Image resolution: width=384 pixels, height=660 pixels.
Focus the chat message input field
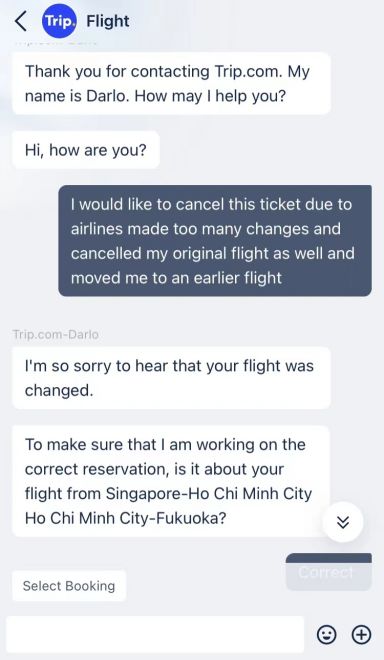point(155,634)
